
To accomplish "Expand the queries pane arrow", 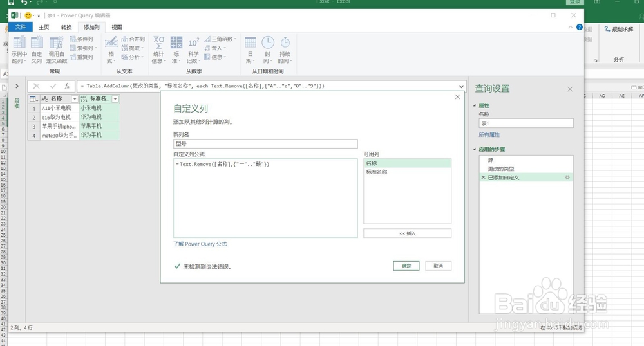I will (17, 86).
